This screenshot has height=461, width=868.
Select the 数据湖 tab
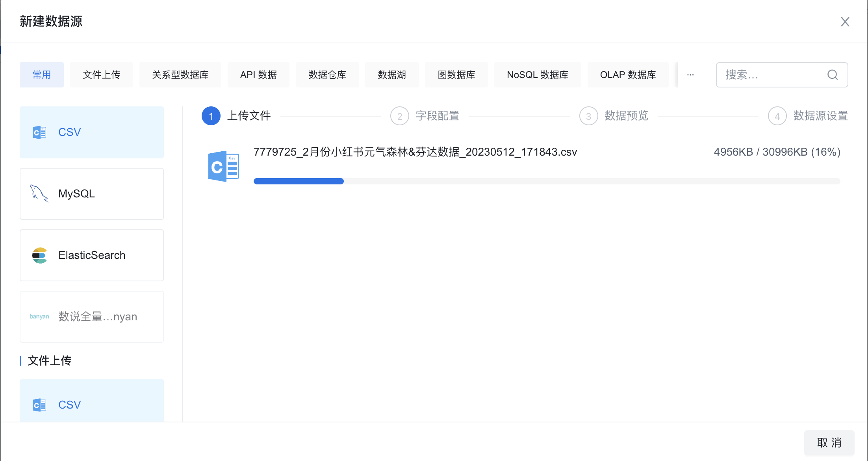click(392, 75)
